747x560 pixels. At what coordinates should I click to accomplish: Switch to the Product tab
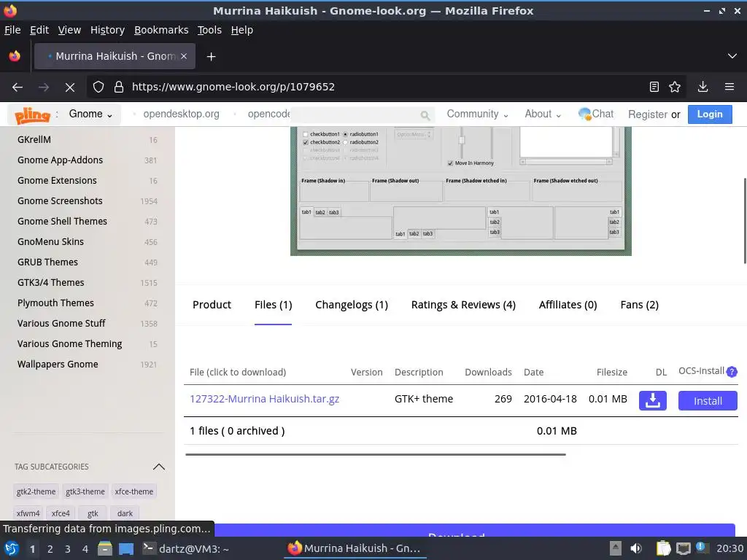(x=212, y=305)
